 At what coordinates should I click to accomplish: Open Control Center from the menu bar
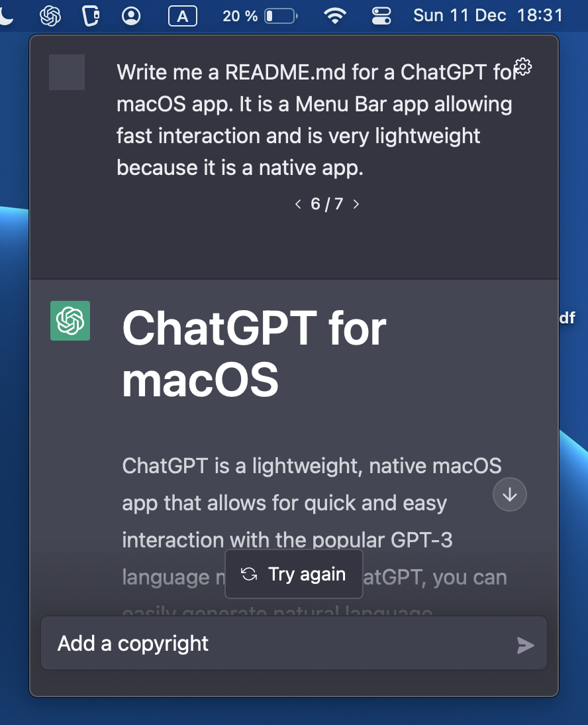coord(381,15)
